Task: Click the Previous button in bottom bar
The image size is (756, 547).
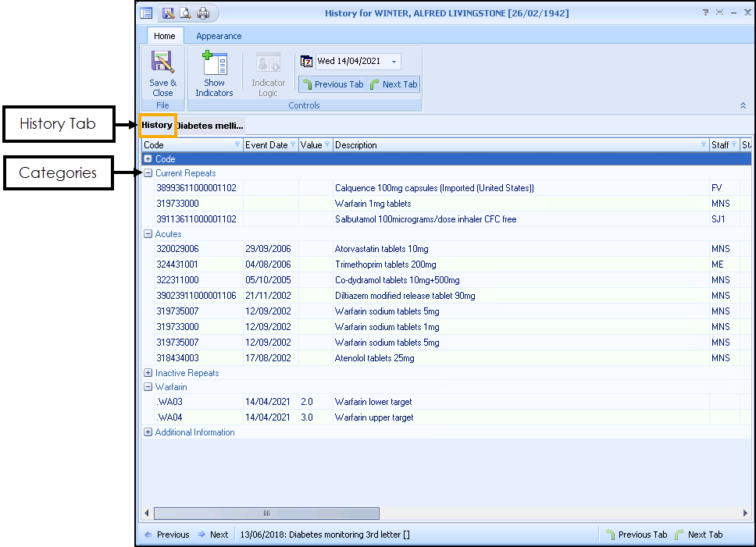Action: (x=166, y=535)
